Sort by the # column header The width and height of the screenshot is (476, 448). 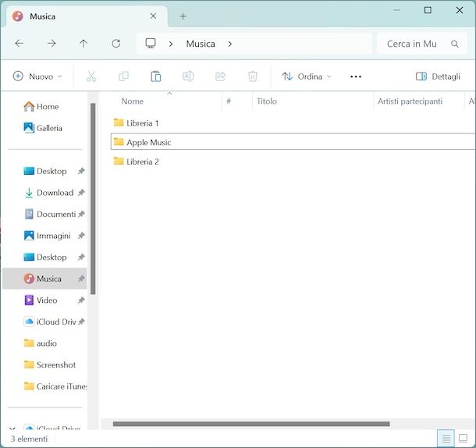229,101
